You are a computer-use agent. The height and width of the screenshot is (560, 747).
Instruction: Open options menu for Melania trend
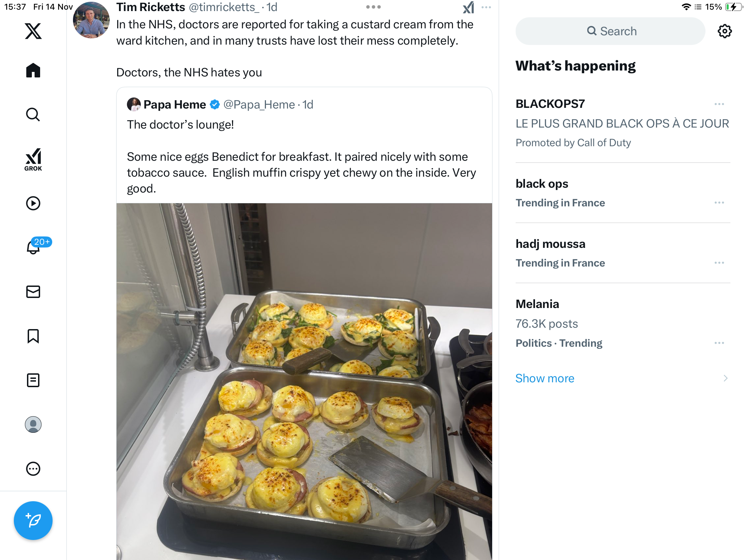click(x=719, y=343)
